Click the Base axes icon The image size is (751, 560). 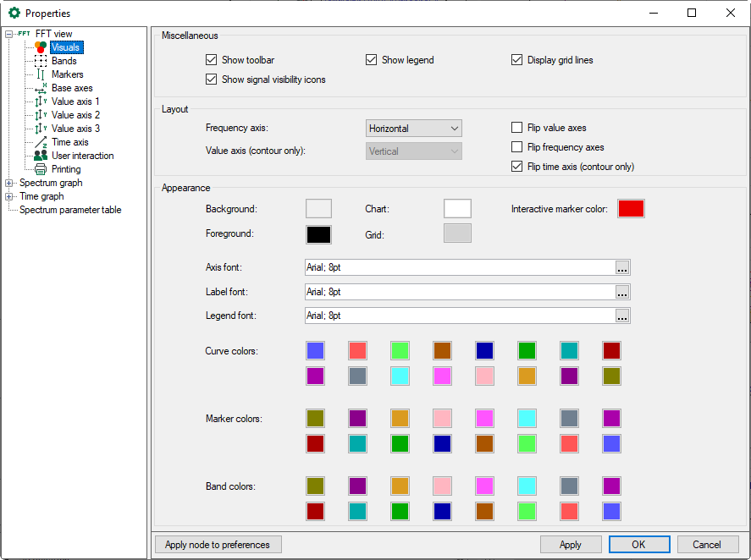[41, 88]
